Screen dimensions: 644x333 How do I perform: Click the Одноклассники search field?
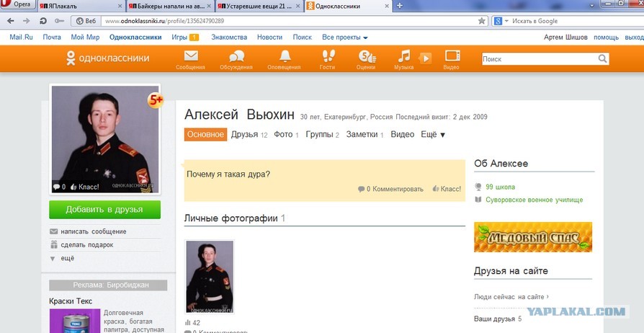pyautogui.click(x=540, y=59)
